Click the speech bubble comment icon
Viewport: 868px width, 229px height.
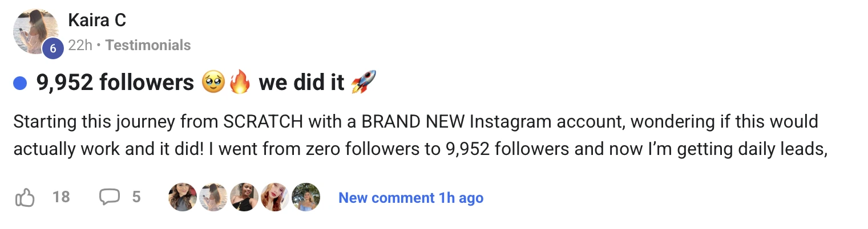tap(109, 197)
